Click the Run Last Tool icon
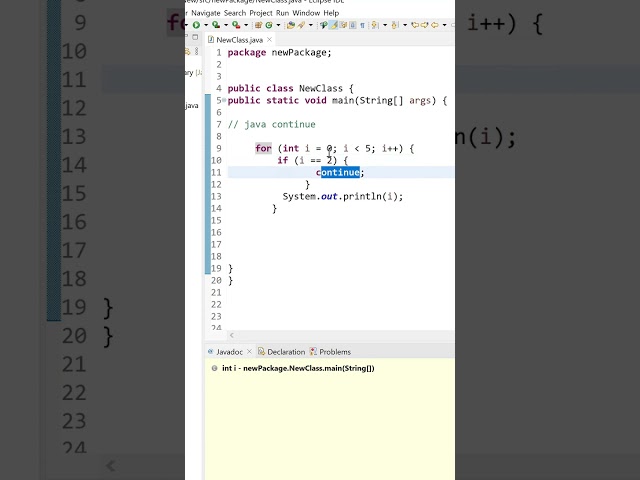This screenshot has width=640, height=480. [x=236, y=25]
